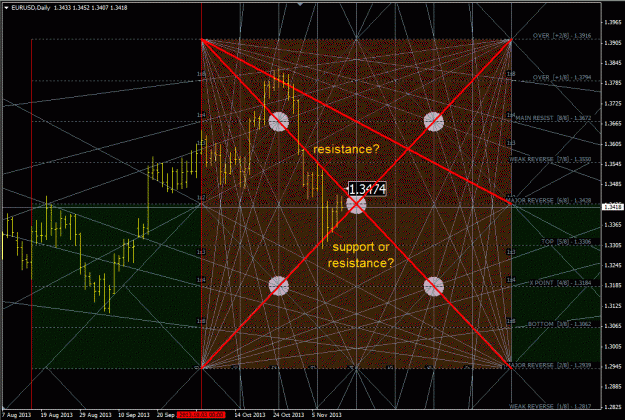Click the center circle marker at 1.3474

click(356, 204)
